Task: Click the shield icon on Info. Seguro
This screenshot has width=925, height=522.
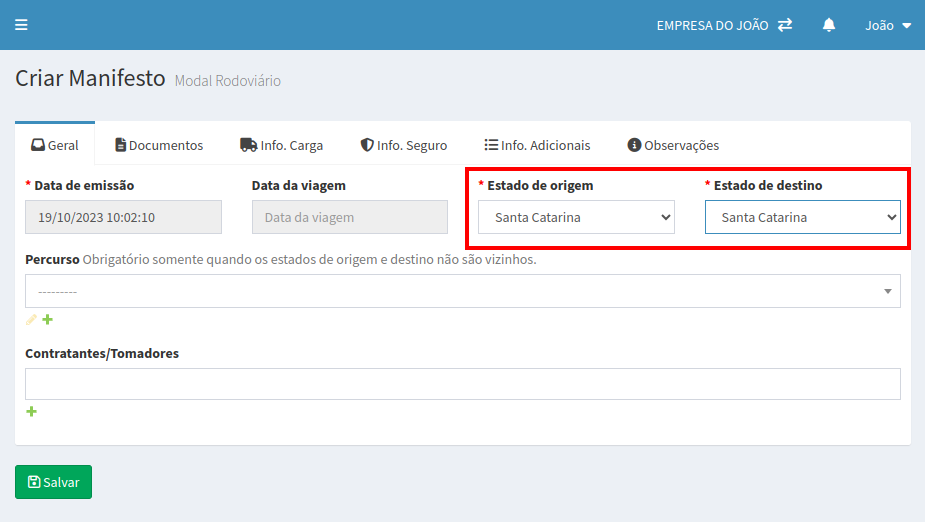Action: click(x=367, y=145)
